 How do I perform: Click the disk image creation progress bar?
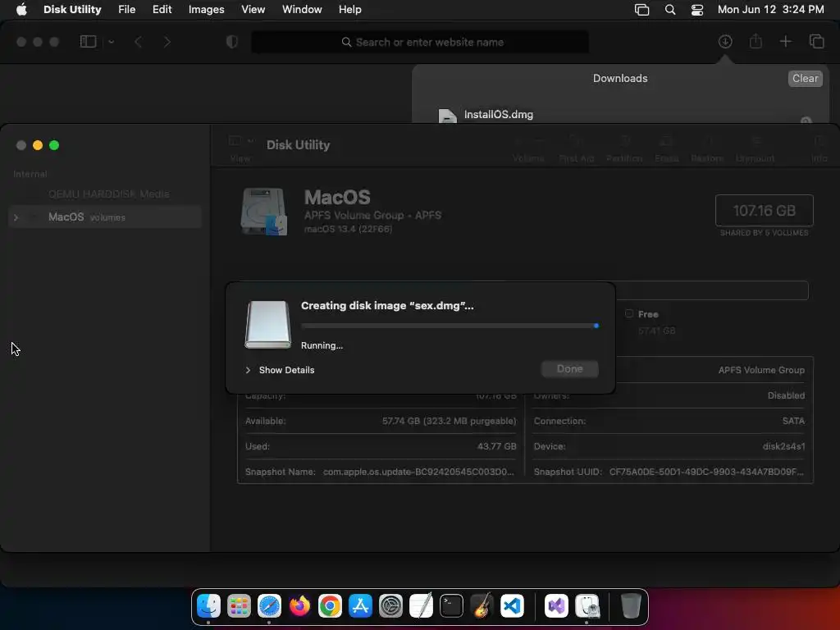(450, 326)
